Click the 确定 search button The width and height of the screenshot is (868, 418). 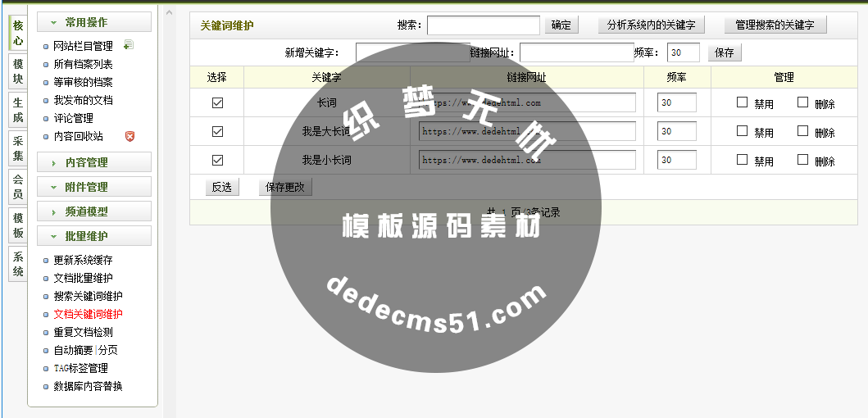(561, 25)
